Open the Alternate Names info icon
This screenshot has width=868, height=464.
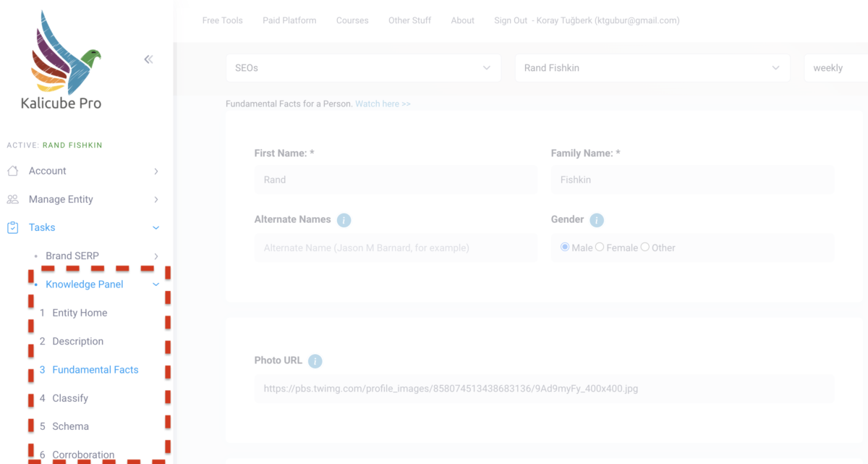coord(344,220)
